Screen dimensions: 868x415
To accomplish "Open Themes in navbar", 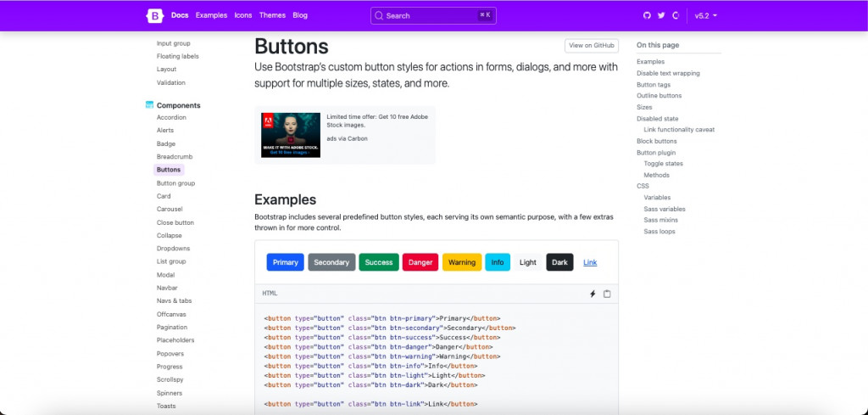I will [x=272, y=15].
